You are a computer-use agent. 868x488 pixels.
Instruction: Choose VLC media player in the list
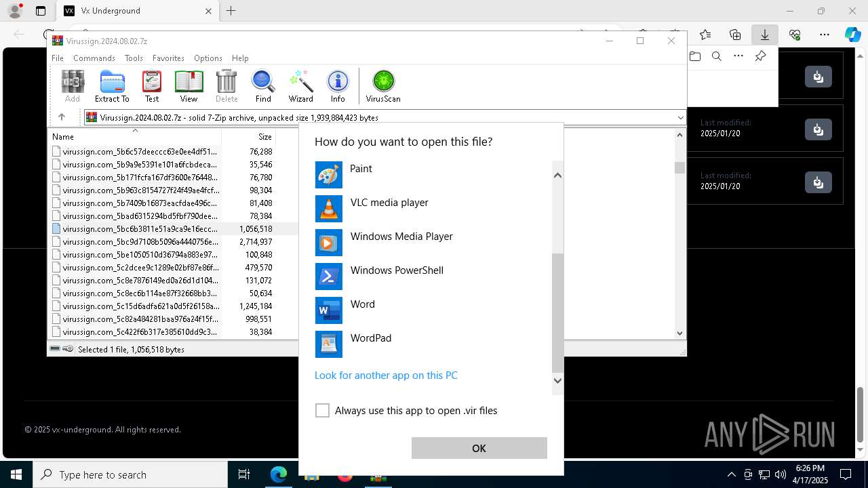pos(434,209)
